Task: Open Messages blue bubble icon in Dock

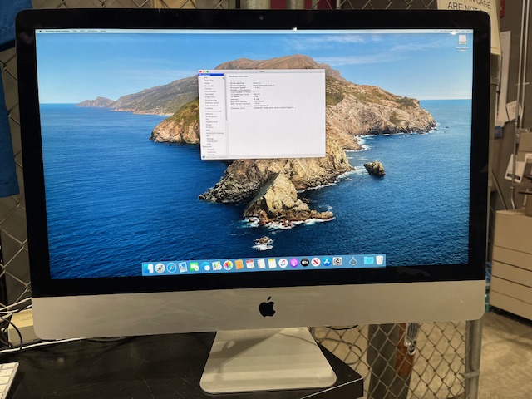Action: [x=205, y=267]
